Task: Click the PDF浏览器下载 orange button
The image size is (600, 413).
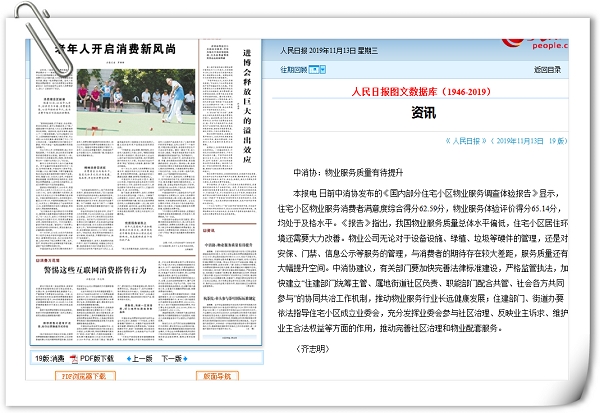Action: (85, 376)
